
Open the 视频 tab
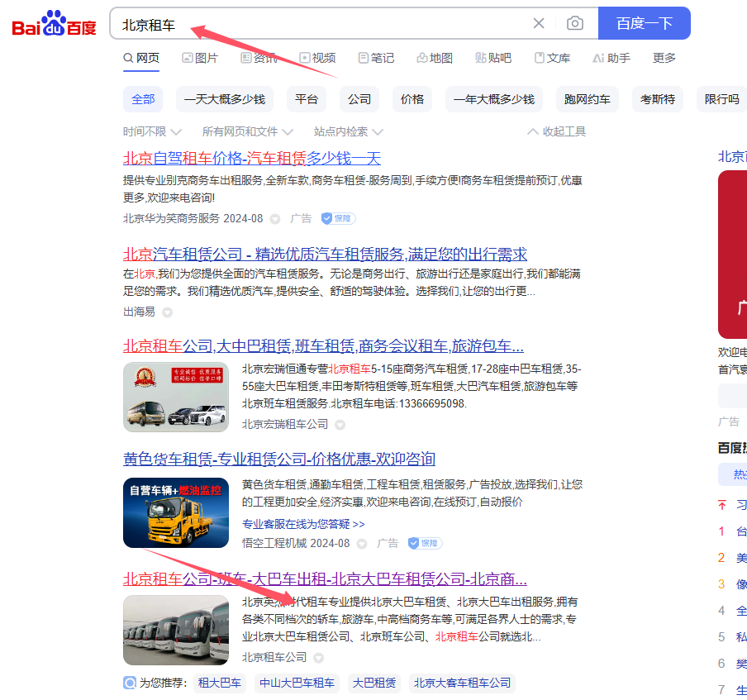317,58
